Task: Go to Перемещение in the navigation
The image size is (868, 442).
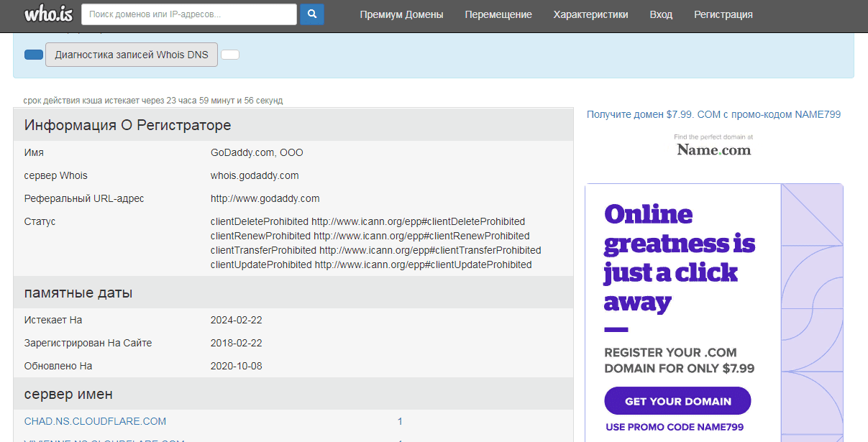Action: [x=498, y=14]
